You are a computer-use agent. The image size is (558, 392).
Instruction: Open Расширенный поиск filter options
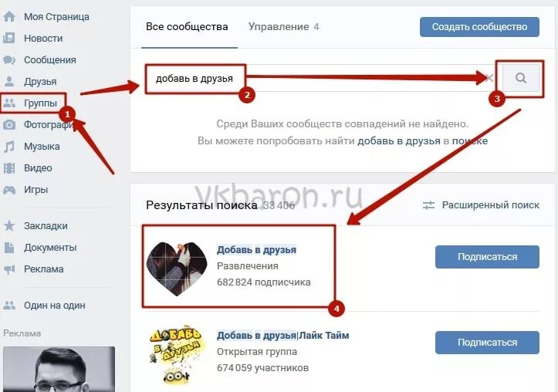481,205
